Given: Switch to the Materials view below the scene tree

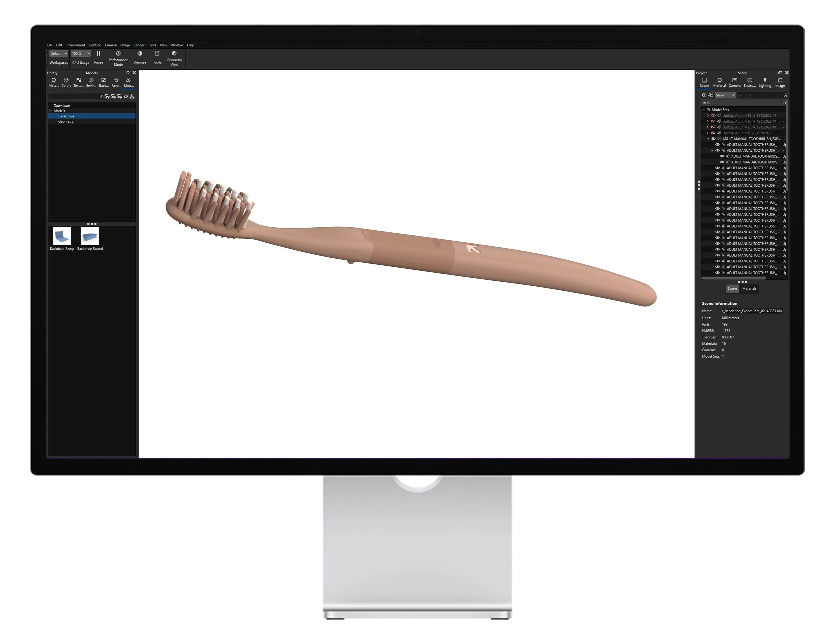Looking at the screenshot, I should coord(749,288).
